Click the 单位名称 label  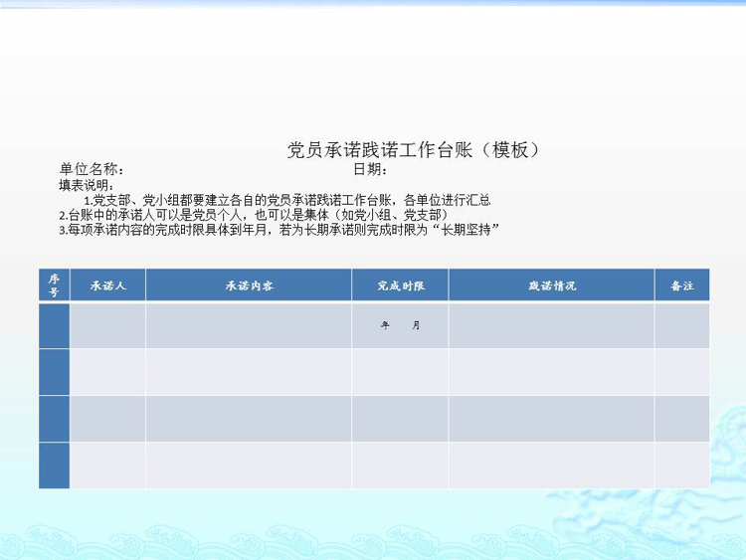91,169
